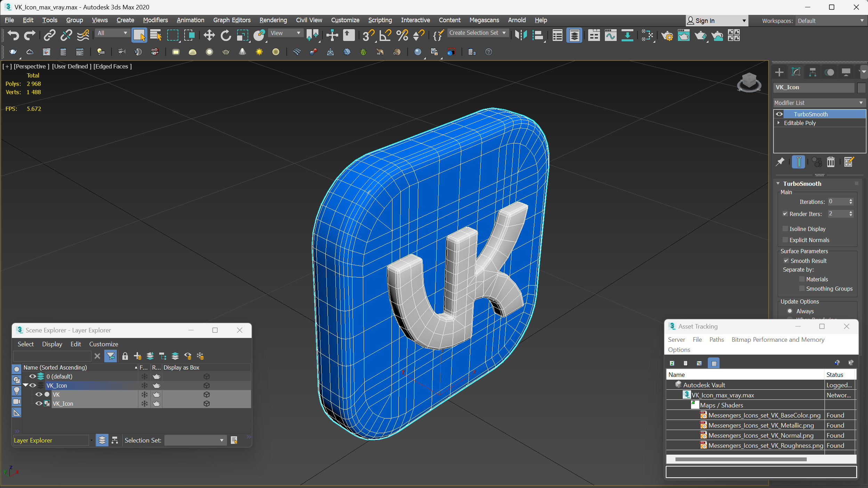Open Customize menu in Layer Explorer
This screenshot has height=488, width=868.
[x=104, y=344]
